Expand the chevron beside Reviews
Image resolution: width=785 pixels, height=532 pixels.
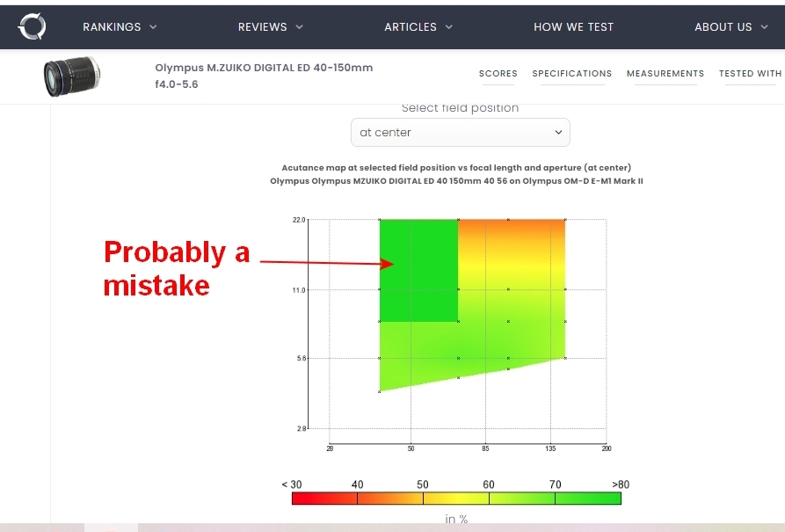click(x=299, y=27)
